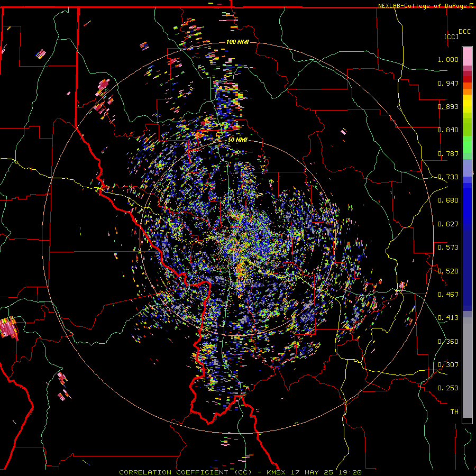Pick the gray segment of color scale
This screenshot has width=476, height=476.
coord(467,368)
